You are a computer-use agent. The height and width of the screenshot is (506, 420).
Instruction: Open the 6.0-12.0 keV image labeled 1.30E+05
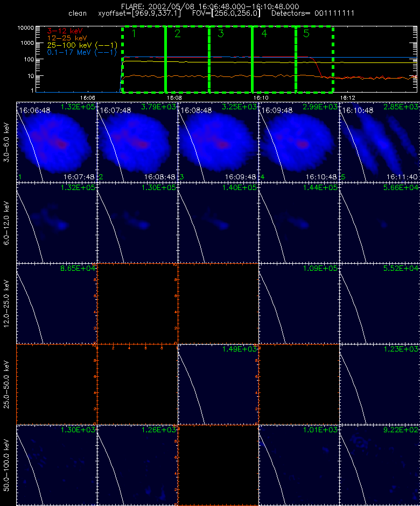click(137, 223)
